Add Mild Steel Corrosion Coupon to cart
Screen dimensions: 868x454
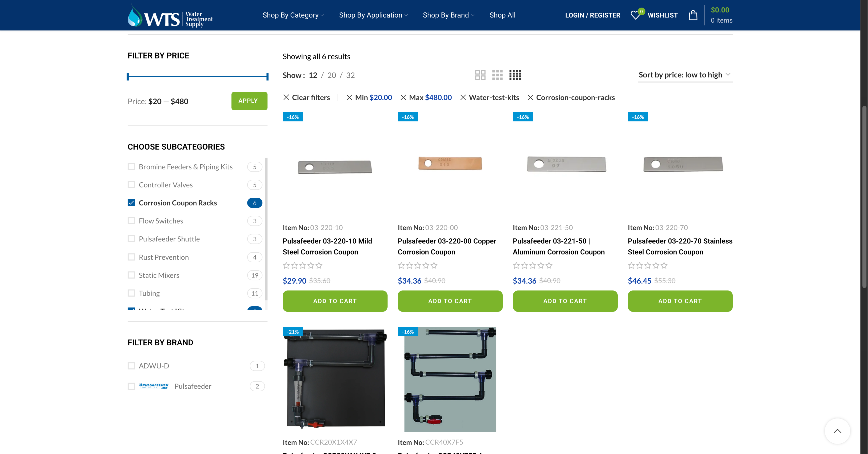click(x=335, y=301)
